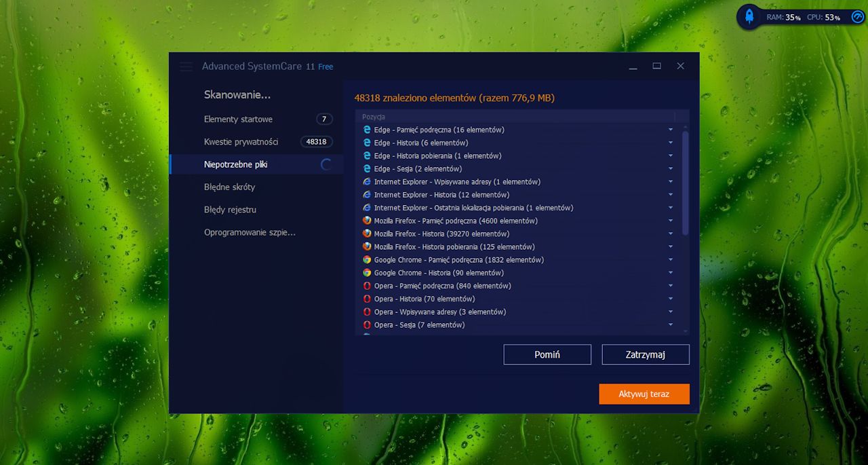The image size is (868, 465).
Task: Click the rocket booster icon in performance widget
Action: click(x=749, y=16)
